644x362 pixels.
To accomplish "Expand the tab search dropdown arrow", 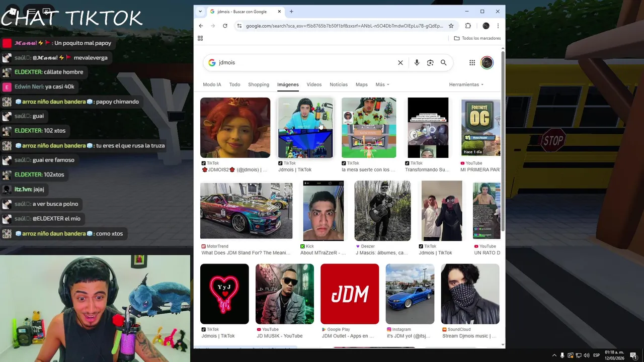I will pyautogui.click(x=200, y=12).
